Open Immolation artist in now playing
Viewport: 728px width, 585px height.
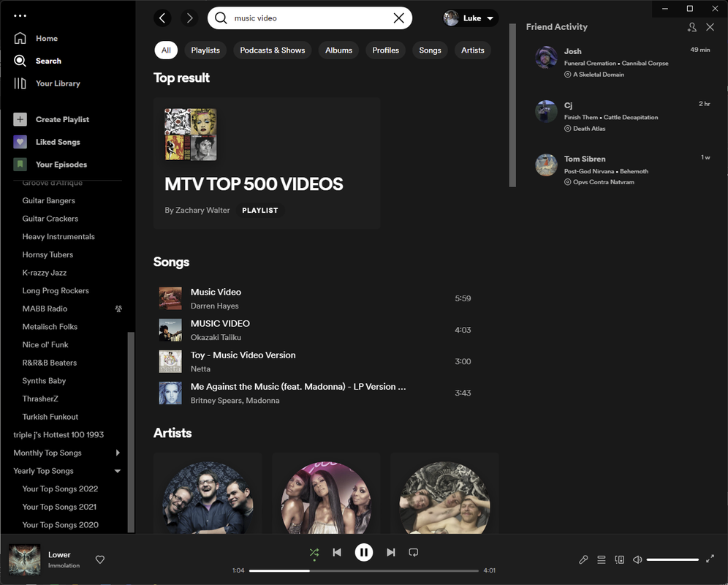click(x=64, y=565)
